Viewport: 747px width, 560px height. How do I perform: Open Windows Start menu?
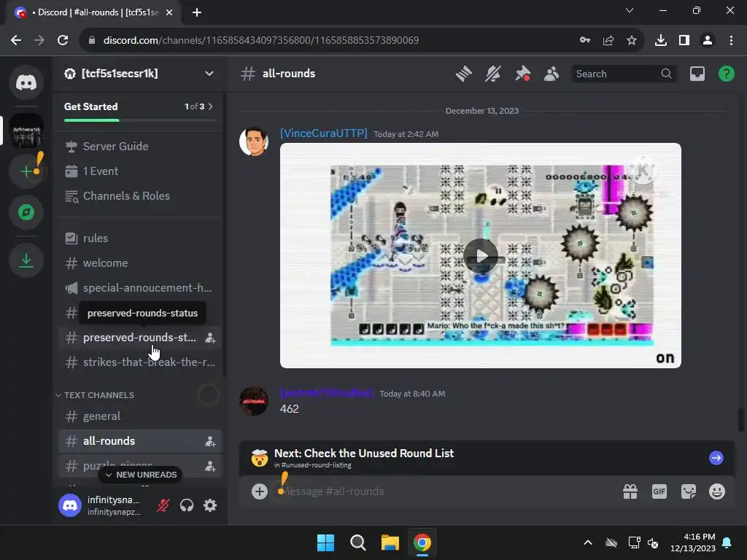point(326,542)
